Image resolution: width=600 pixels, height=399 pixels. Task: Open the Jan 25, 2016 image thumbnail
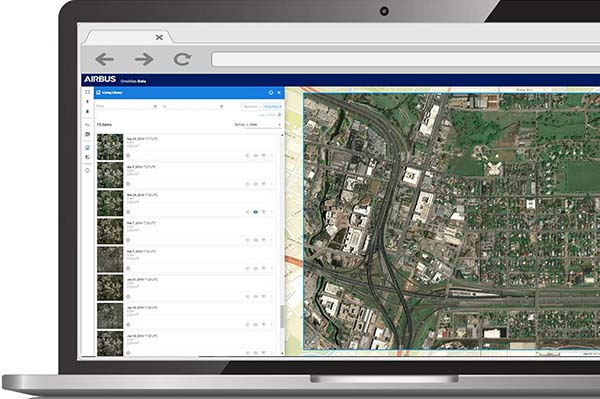tap(110, 287)
